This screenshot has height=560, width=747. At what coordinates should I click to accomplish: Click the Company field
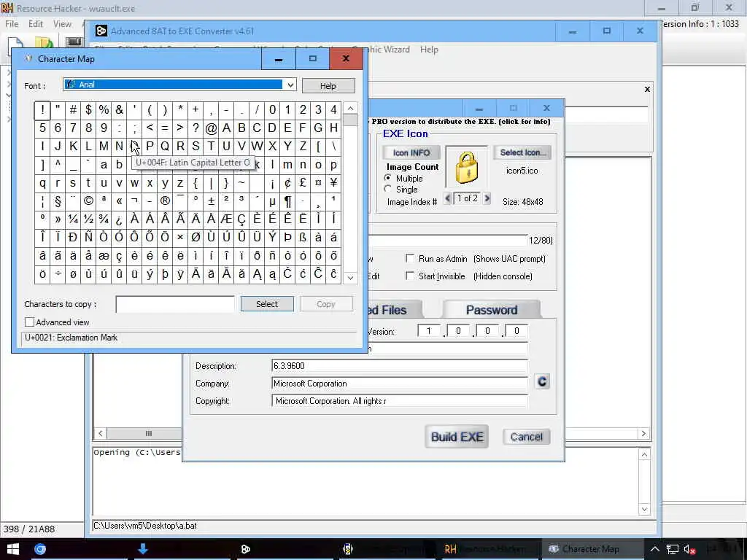click(399, 384)
